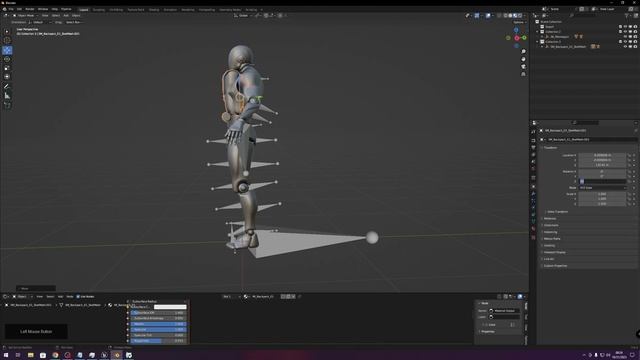Open Output properties tab

tap(533, 147)
